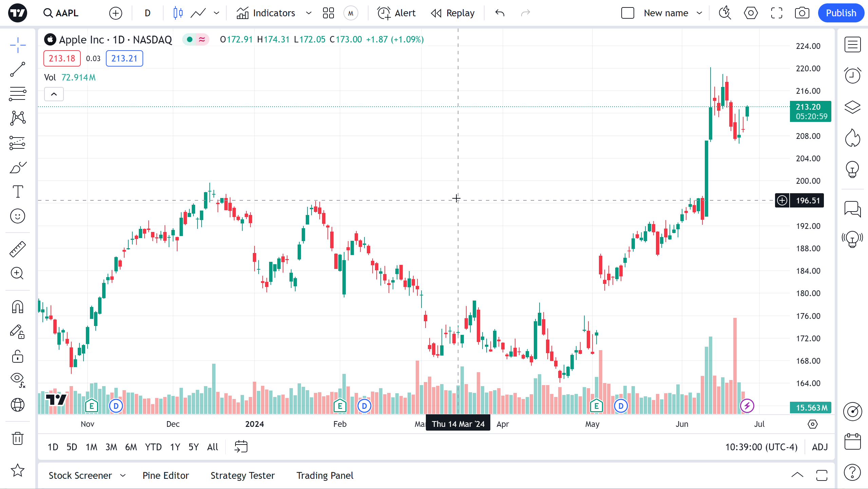Open the alerts alarm clock panel
868x489 pixels.
(852, 75)
